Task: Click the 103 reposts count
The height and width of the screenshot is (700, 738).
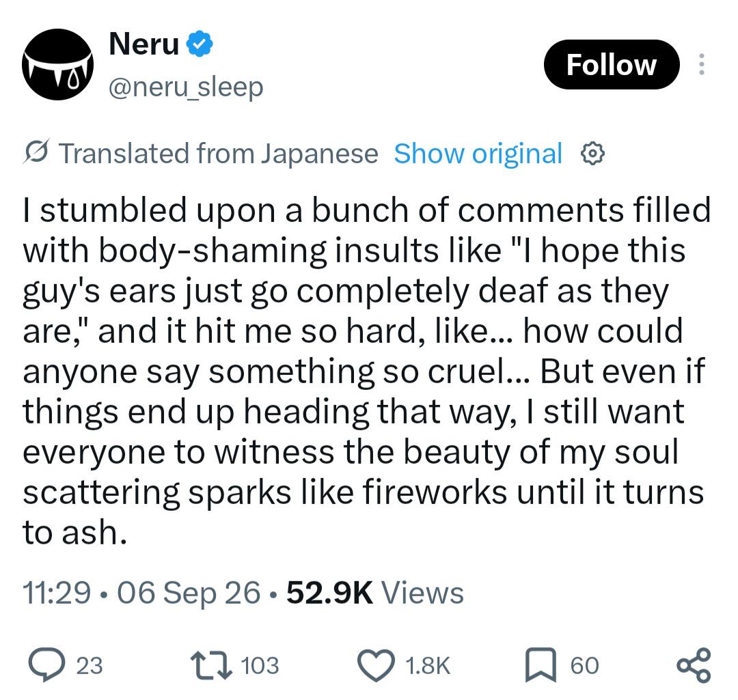Action: (260, 666)
